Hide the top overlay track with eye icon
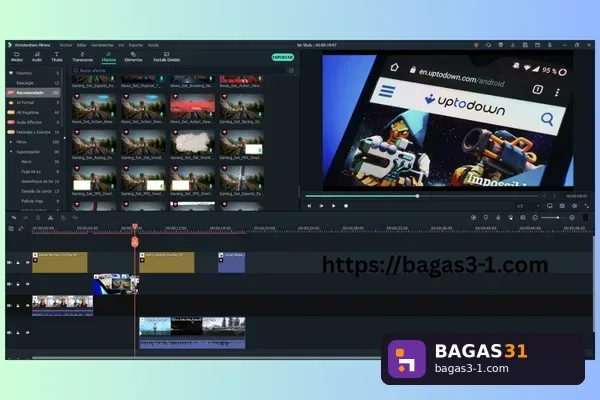The height and width of the screenshot is (400, 600). click(27, 263)
